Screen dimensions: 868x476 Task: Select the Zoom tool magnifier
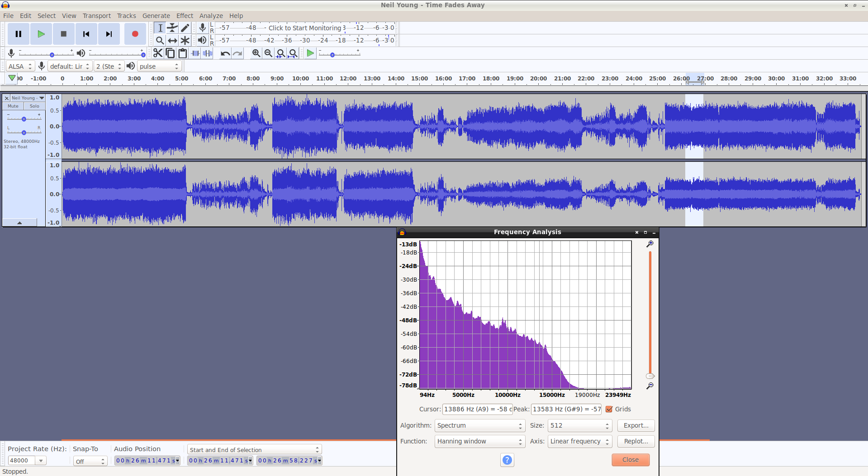[160, 41]
